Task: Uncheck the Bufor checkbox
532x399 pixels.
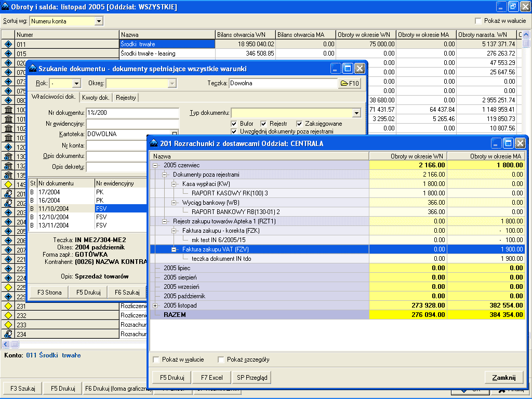Action: (234, 124)
